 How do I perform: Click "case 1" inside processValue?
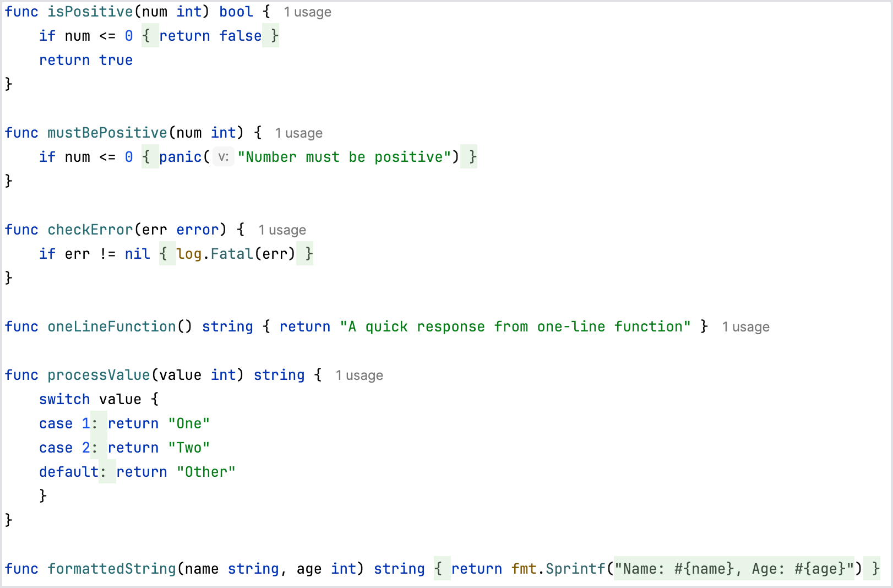point(64,423)
